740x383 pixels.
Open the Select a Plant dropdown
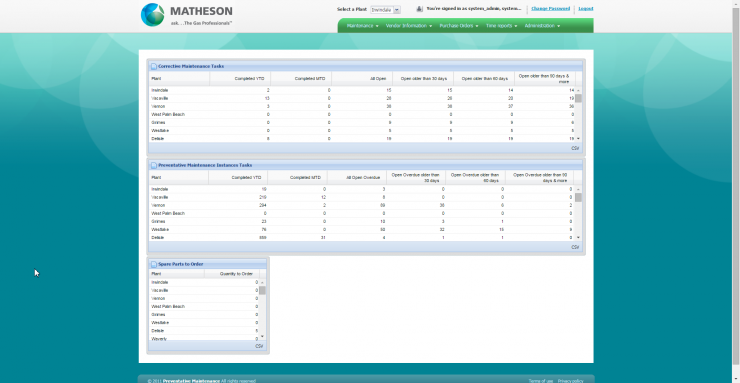coord(386,9)
